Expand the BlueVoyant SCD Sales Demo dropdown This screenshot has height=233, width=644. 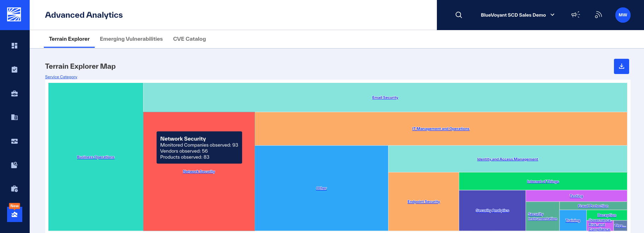point(517,15)
